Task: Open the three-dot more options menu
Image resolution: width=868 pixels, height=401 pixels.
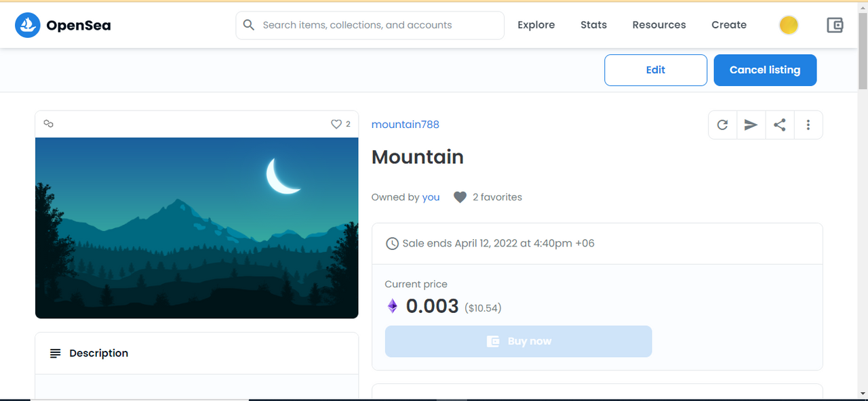Action: coord(808,125)
